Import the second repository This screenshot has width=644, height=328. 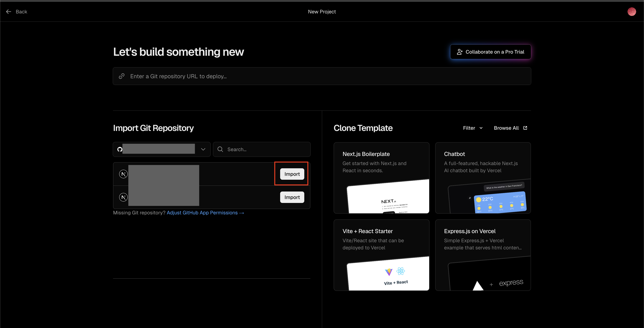point(292,197)
